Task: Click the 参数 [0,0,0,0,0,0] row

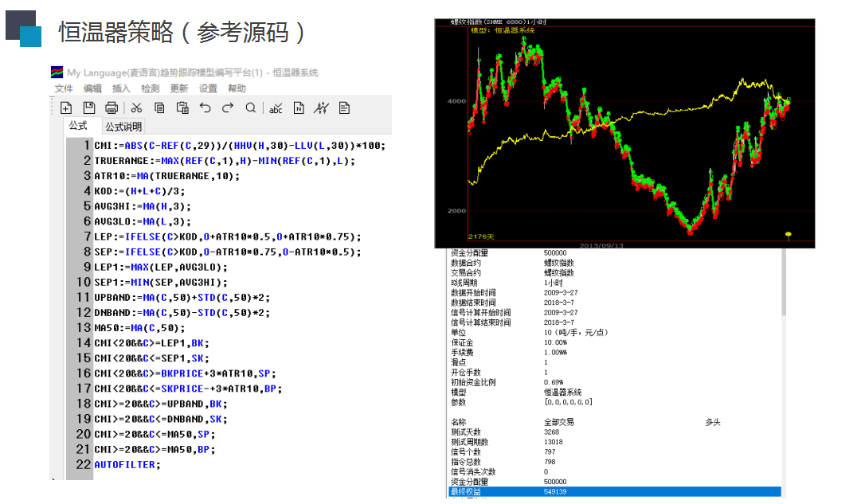Action: [x=522, y=402]
